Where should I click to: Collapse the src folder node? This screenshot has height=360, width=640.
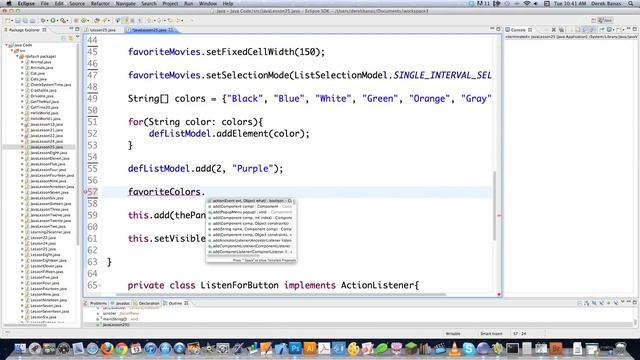12,51
